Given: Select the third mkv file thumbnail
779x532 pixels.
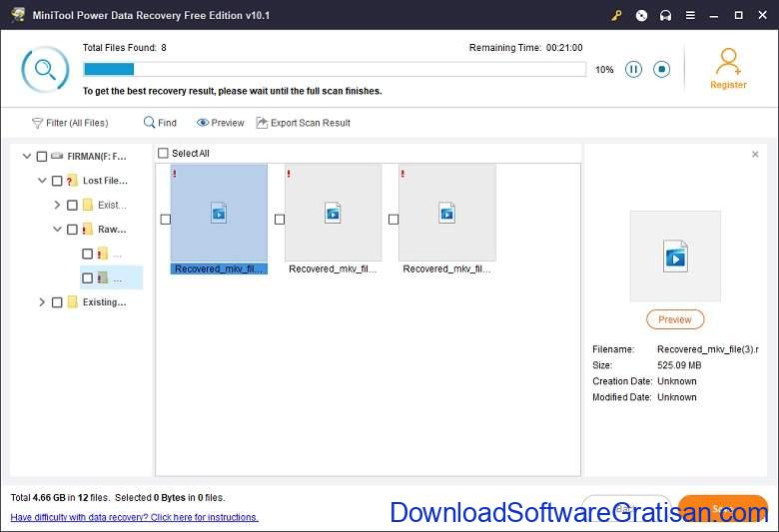Looking at the screenshot, I should pos(447,213).
